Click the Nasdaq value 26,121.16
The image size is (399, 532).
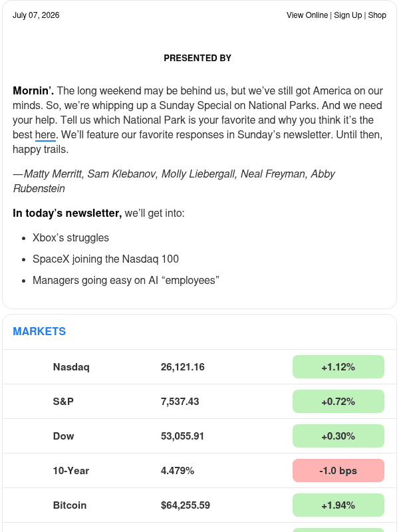182,367
